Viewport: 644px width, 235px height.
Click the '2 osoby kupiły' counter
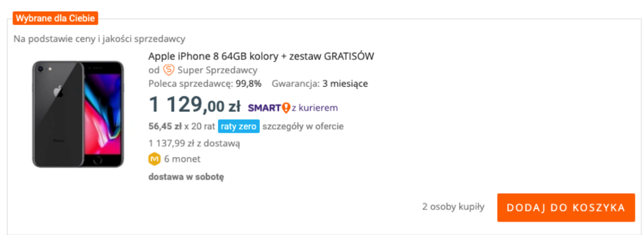click(x=453, y=207)
